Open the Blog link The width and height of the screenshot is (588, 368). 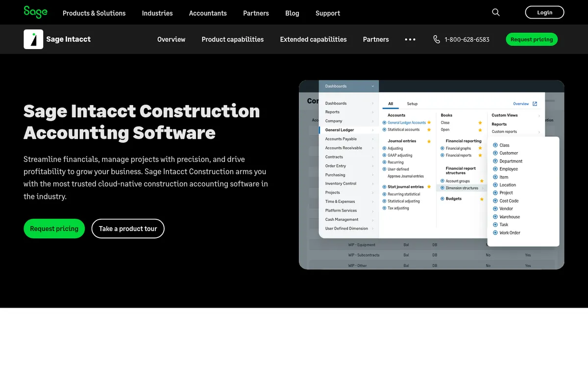point(292,13)
